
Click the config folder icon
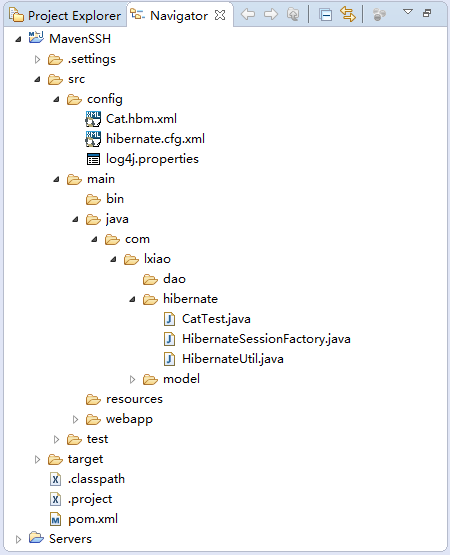click(x=74, y=100)
